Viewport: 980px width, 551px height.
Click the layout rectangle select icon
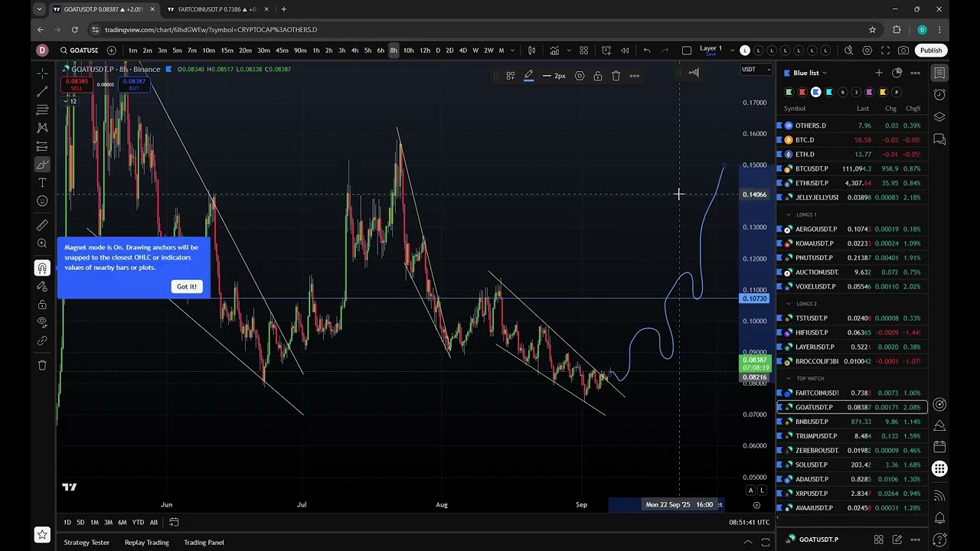pos(687,51)
